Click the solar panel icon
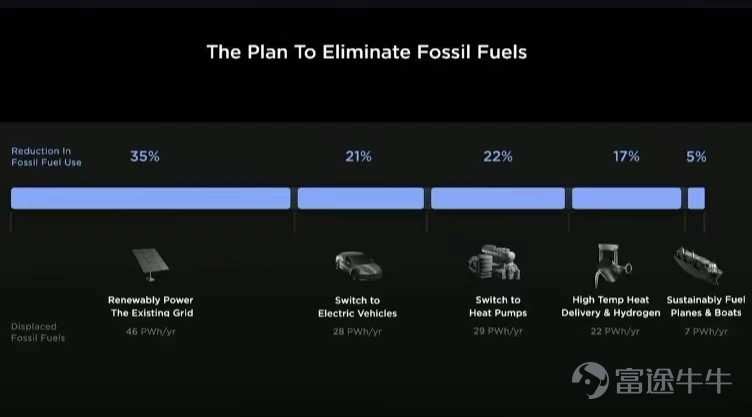This screenshot has height=417, width=752. click(150, 264)
